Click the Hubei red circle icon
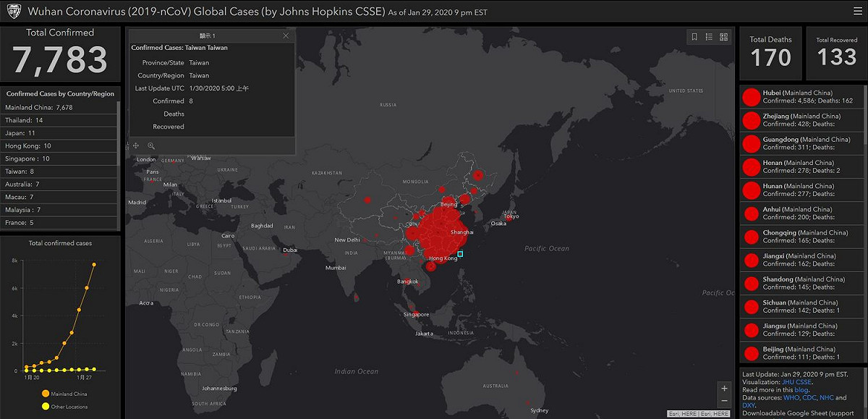Image resolution: width=868 pixels, height=419 pixels. (751, 97)
